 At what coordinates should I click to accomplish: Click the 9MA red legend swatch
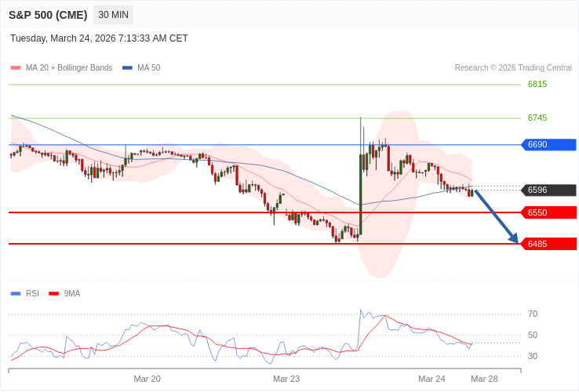click(54, 294)
